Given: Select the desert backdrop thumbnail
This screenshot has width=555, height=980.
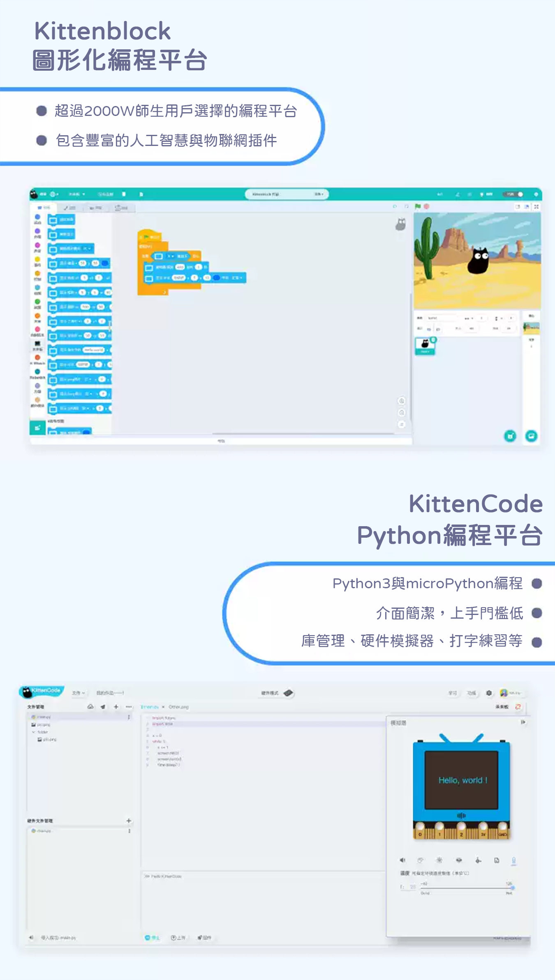Looking at the screenshot, I should pyautogui.click(x=531, y=328).
